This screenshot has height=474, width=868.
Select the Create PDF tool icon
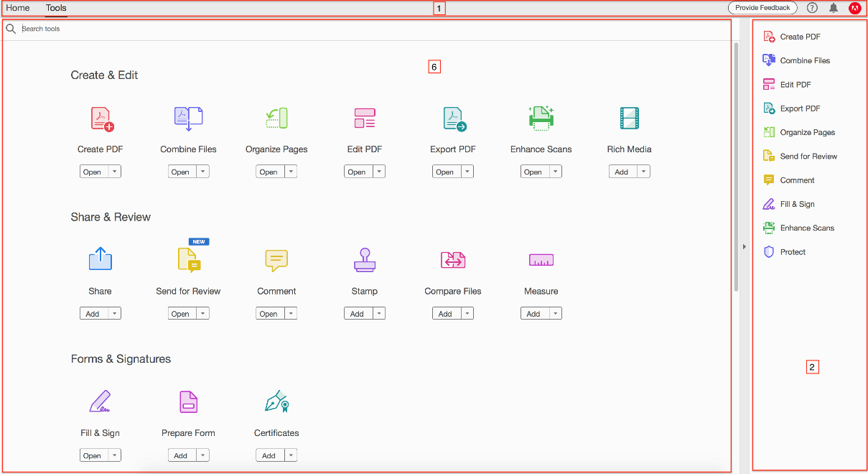[x=100, y=118]
